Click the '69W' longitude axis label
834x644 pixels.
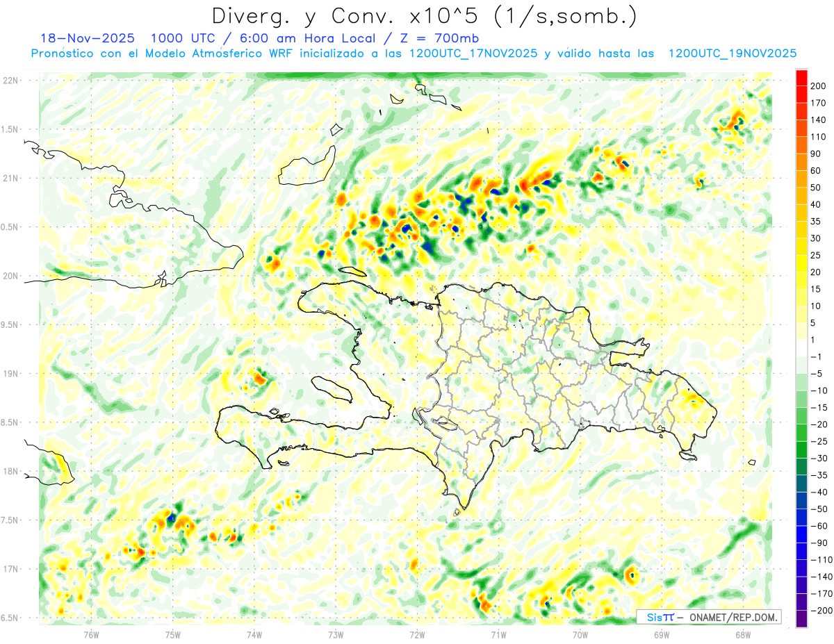[x=662, y=634]
